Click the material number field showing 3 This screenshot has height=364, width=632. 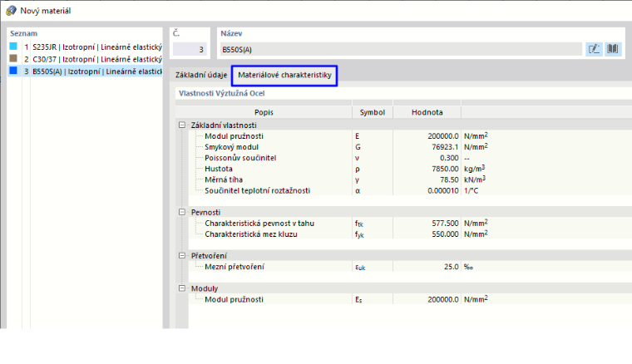coord(190,50)
